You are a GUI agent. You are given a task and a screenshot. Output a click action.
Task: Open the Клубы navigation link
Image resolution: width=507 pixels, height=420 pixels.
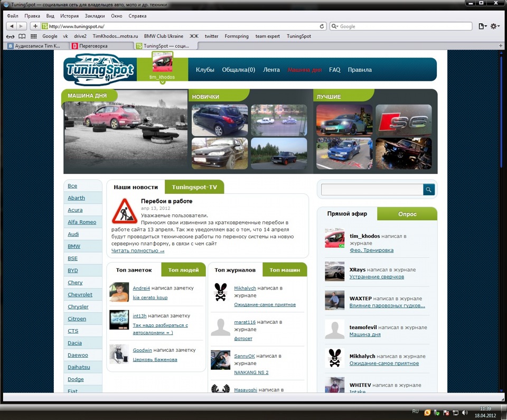205,70
